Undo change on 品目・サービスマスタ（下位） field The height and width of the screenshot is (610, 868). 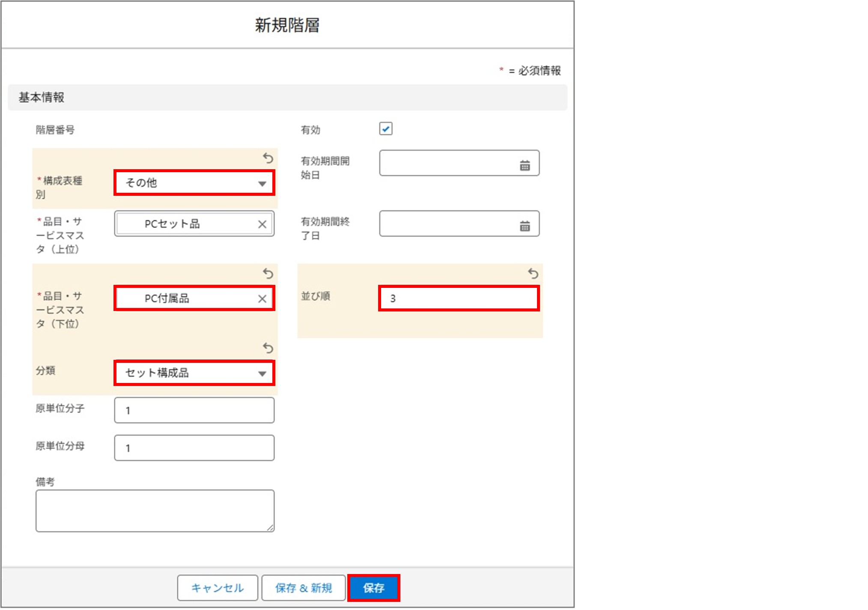268,273
